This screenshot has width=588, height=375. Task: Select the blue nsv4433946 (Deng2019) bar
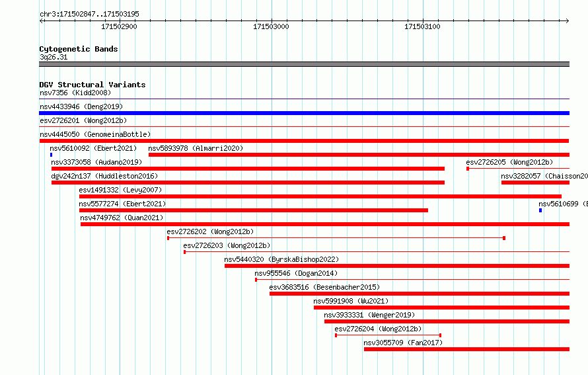coord(304,113)
